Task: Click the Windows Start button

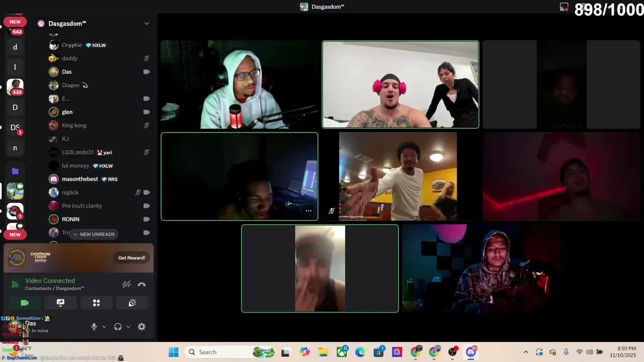Action: pos(174,352)
